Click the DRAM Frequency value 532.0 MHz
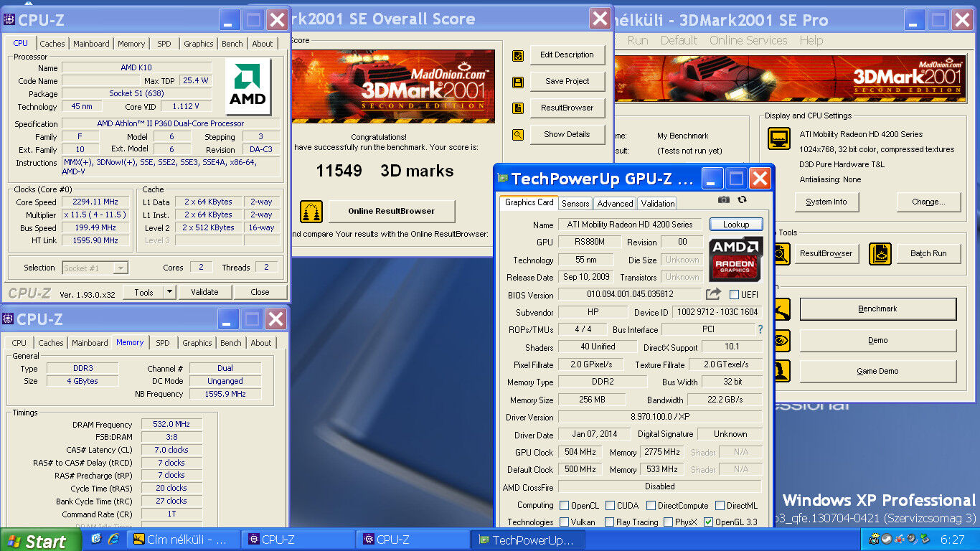Image resolution: width=980 pixels, height=551 pixels. 171,425
